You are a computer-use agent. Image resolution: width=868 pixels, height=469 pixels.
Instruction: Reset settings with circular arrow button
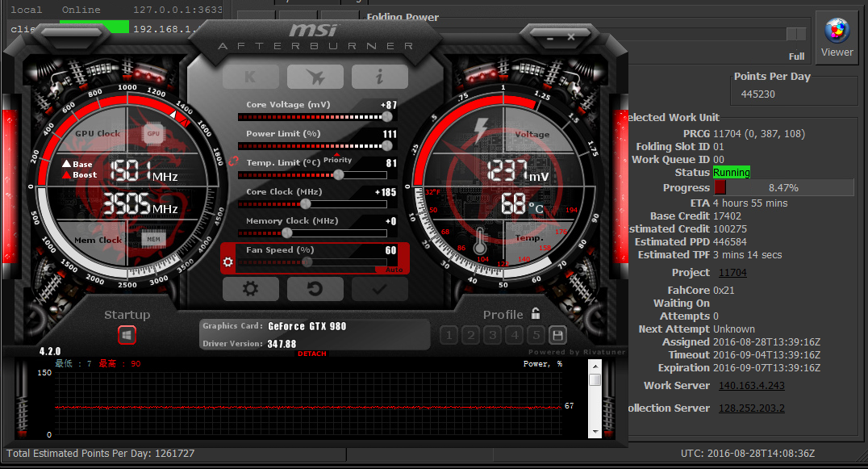coord(315,288)
